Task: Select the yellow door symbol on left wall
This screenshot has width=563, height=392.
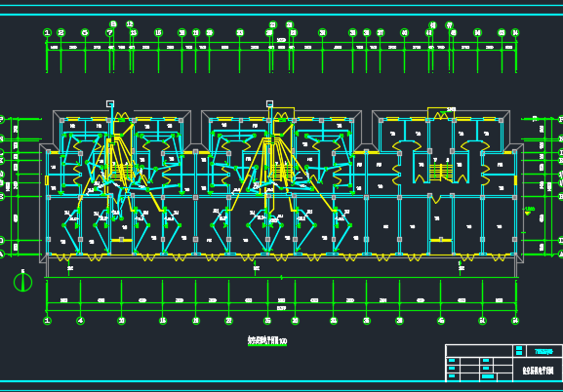Action: [47, 179]
